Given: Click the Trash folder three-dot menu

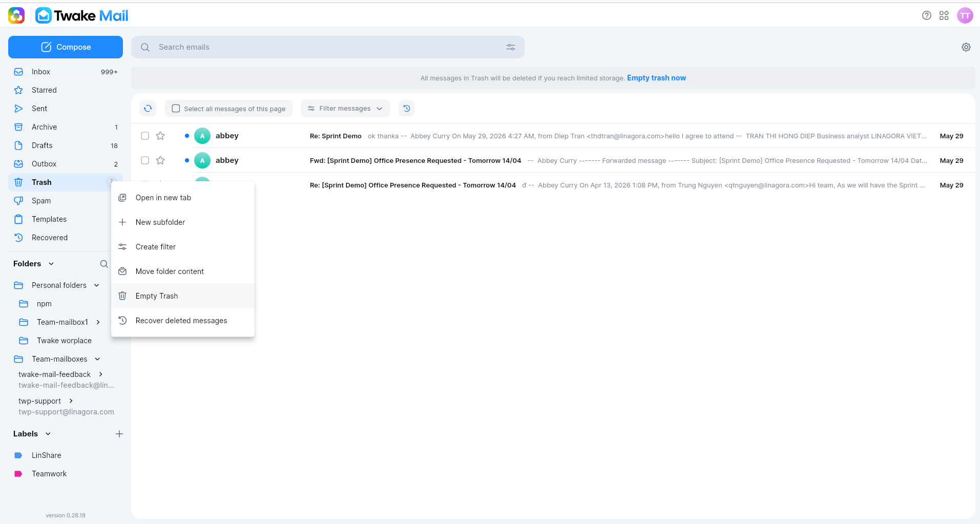Looking at the screenshot, I should click(x=111, y=182).
